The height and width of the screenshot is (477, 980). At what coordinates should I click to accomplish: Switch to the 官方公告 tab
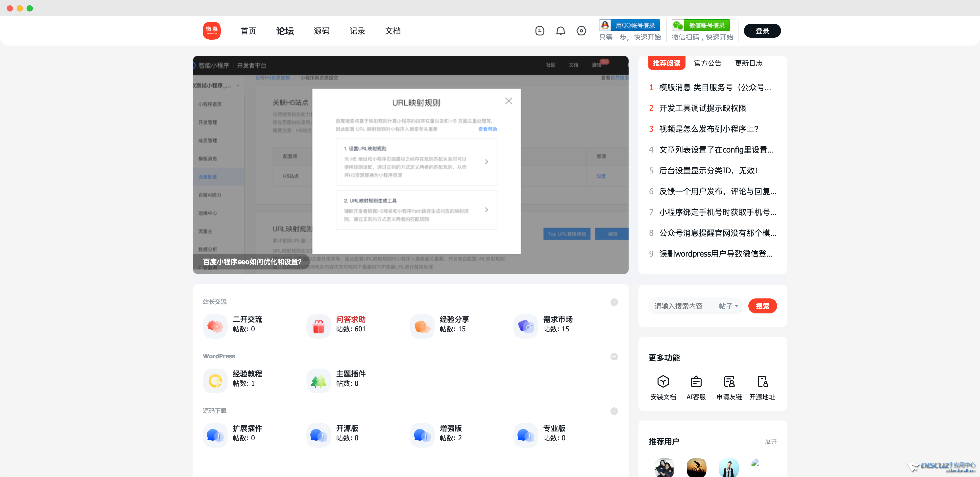708,63
